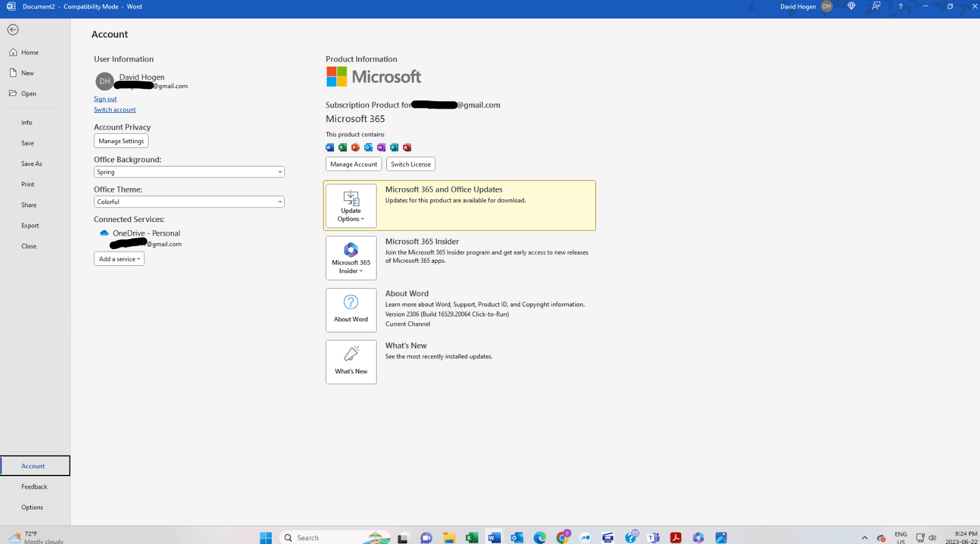Click the What's New megaphone button
This screenshot has height=544, width=980.
(x=351, y=362)
